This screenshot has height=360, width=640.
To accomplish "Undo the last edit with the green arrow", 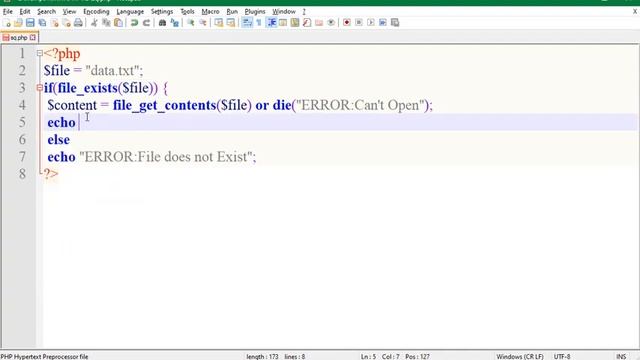I will coord(134,23).
